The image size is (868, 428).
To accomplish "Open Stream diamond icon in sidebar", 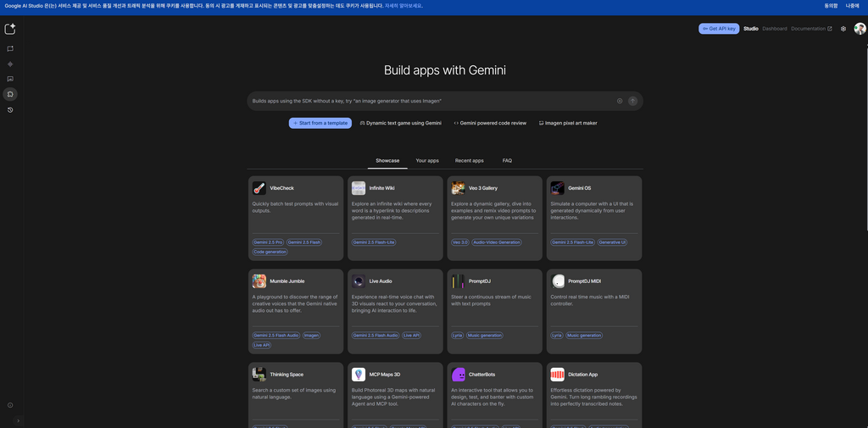I will click(10, 64).
